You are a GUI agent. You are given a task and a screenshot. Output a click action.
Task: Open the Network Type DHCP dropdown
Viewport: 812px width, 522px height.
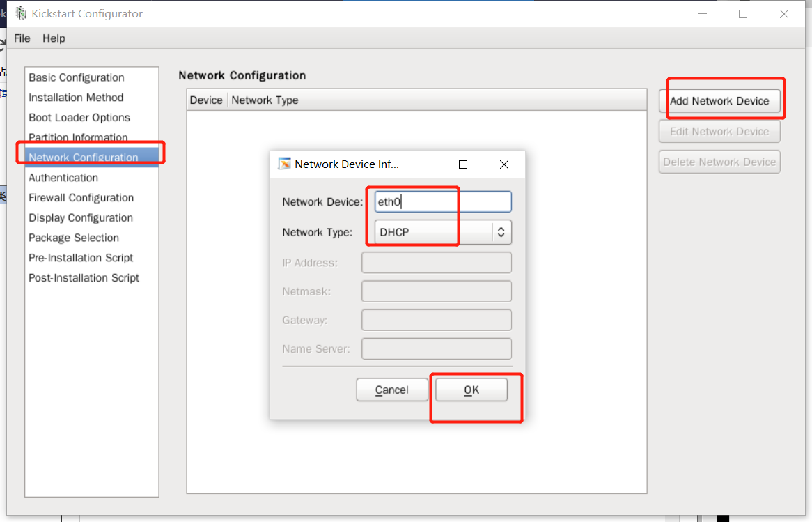443,232
